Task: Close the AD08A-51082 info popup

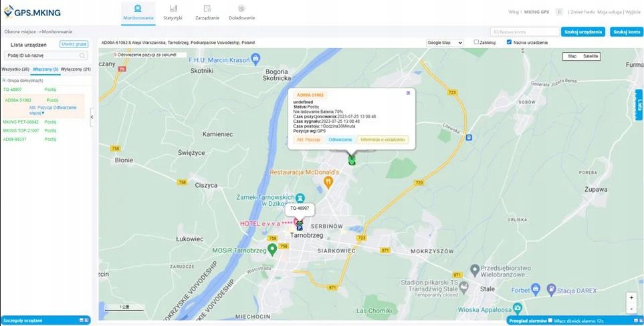Action: 408,94
